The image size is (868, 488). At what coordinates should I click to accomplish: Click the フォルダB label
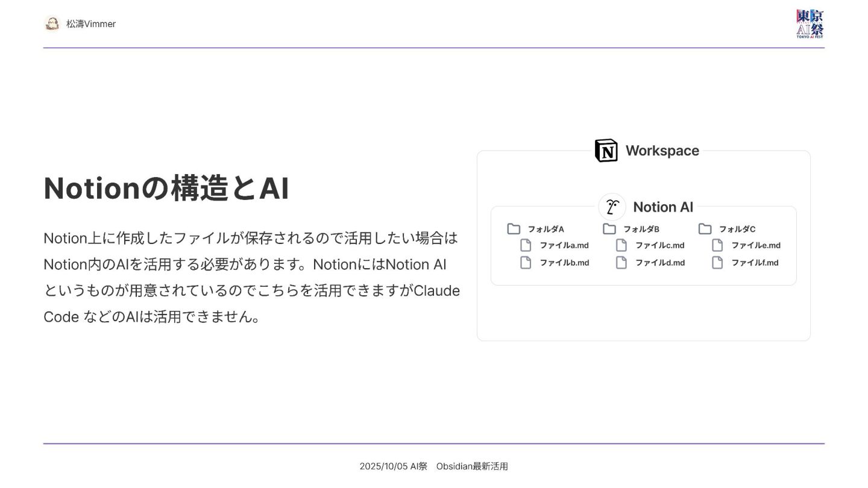(641, 229)
